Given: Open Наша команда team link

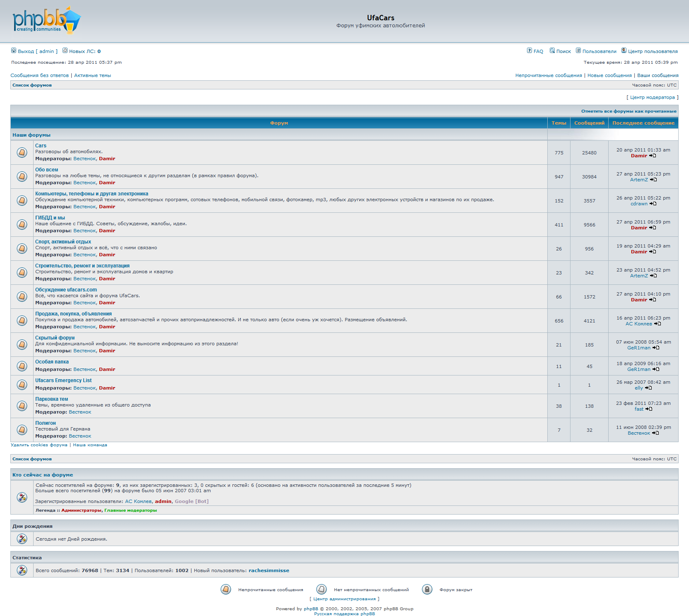Looking at the screenshot, I should click(x=90, y=445).
